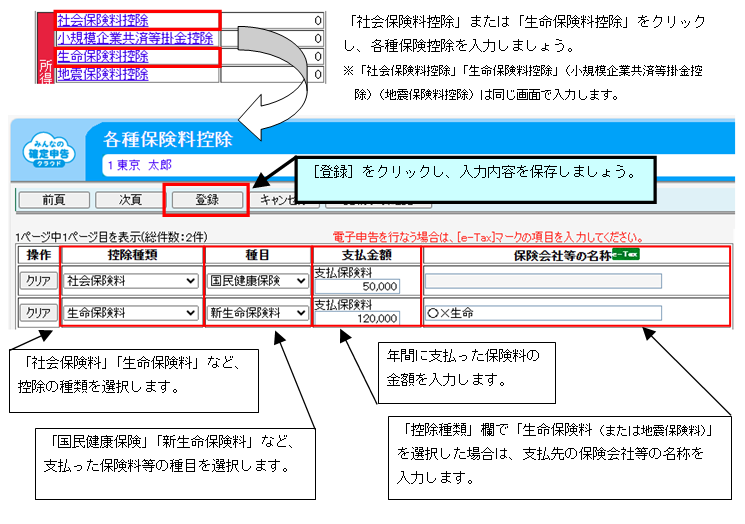
Task: Click the 前頁 button
Action: 54,200
